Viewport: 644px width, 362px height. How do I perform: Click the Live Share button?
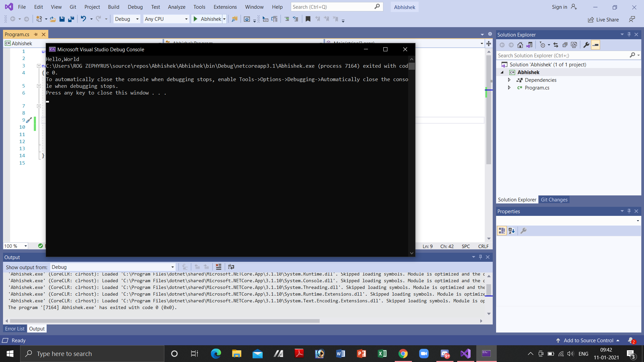coord(603,19)
